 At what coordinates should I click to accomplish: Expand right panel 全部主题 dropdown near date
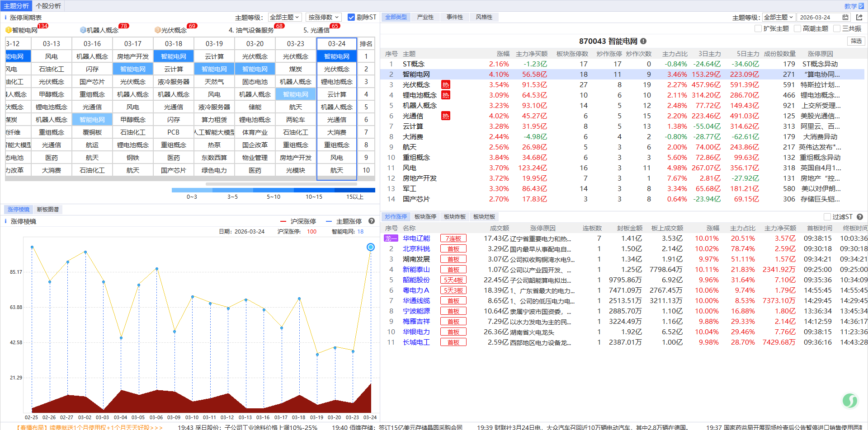tap(778, 17)
